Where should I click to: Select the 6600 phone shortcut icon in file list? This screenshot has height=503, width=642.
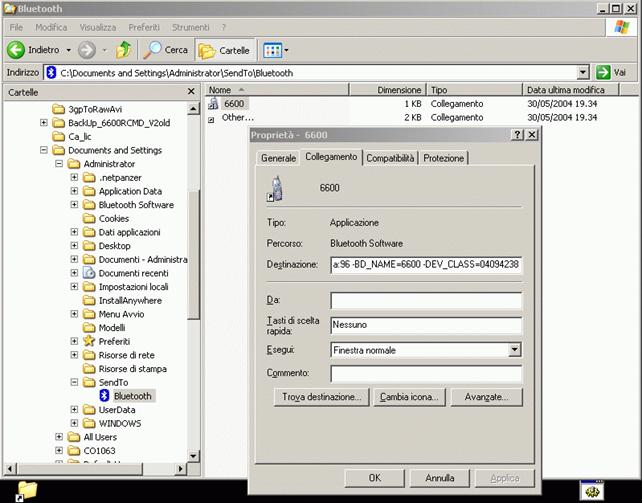212,104
